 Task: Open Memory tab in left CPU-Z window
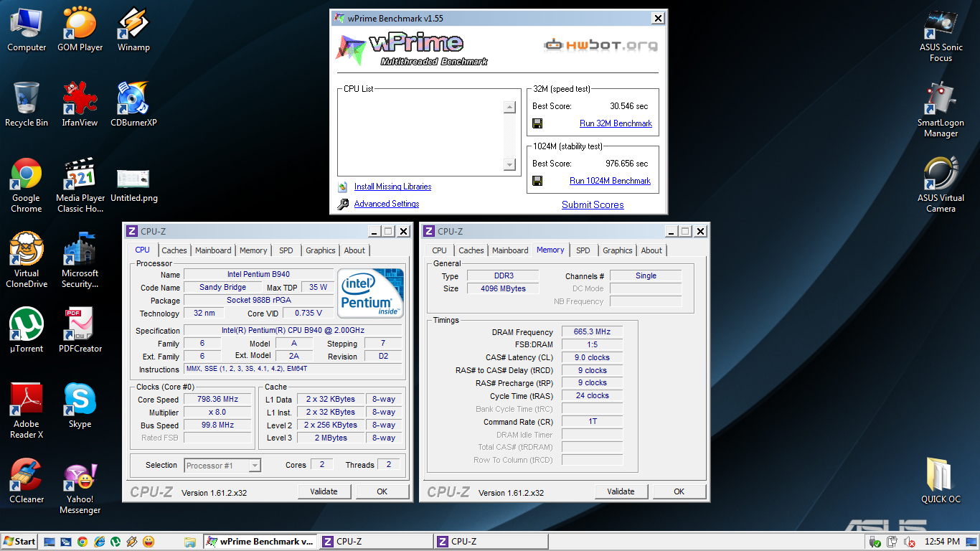253,250
